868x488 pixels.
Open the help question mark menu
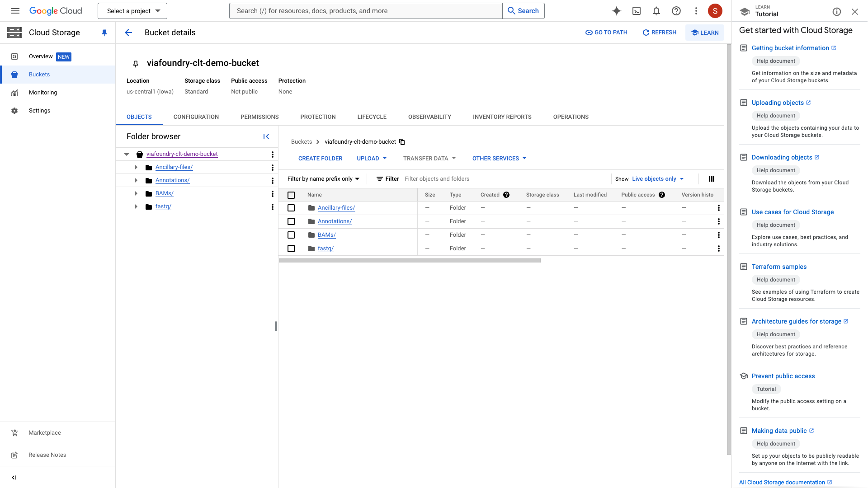(x=676, y=11)
